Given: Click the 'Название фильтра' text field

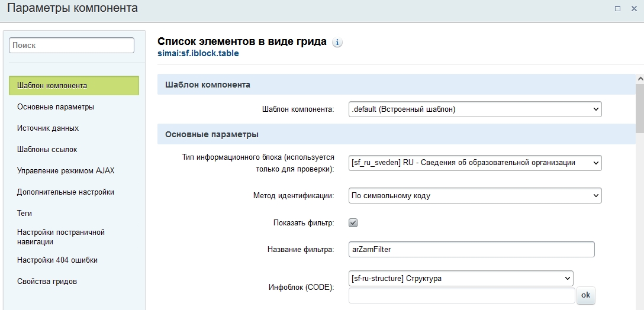Looking at the screenshot, I should tap(471, 250).
